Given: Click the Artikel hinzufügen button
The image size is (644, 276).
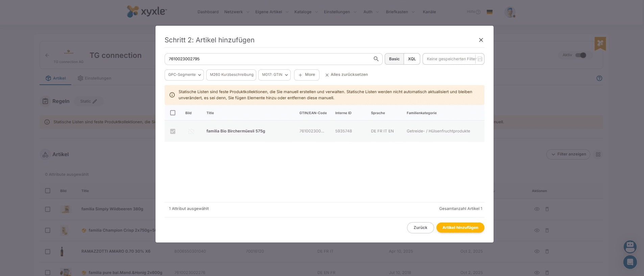Looking at the screenshot, I should click(x=460, y=228).
